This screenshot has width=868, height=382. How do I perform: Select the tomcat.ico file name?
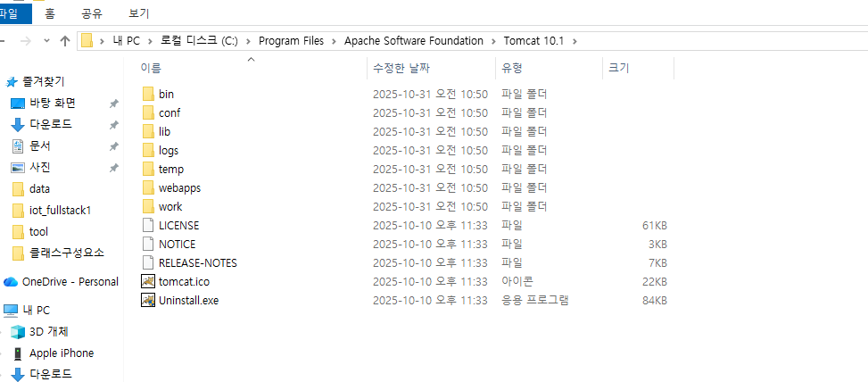click(x=184, y=281)
